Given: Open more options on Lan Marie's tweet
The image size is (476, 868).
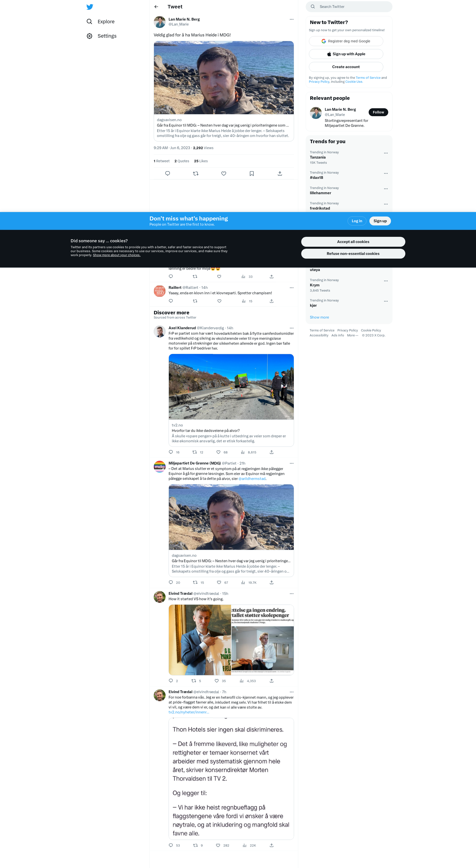Looking at the screenshot, I should (292, 19).
